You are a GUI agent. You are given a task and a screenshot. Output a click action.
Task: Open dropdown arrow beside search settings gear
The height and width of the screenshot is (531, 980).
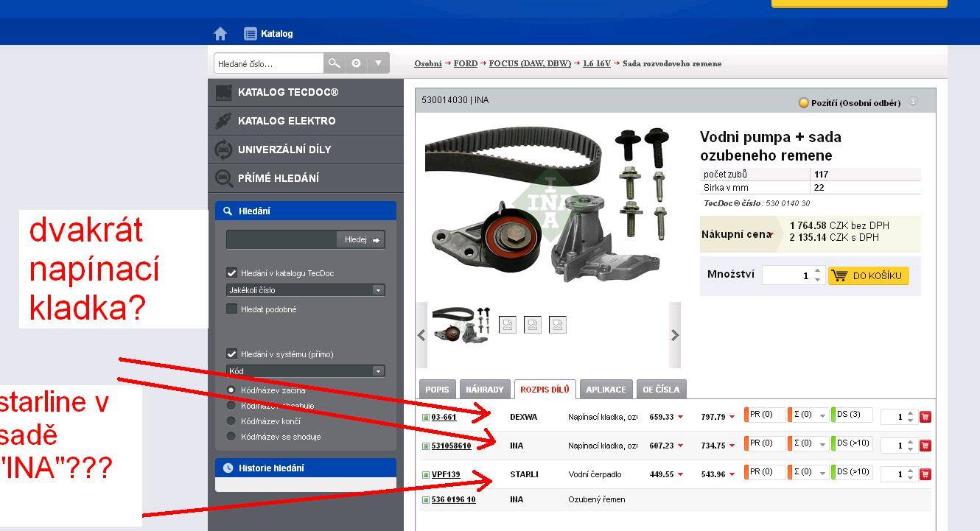pyautogui.click(x=378, y=63)
